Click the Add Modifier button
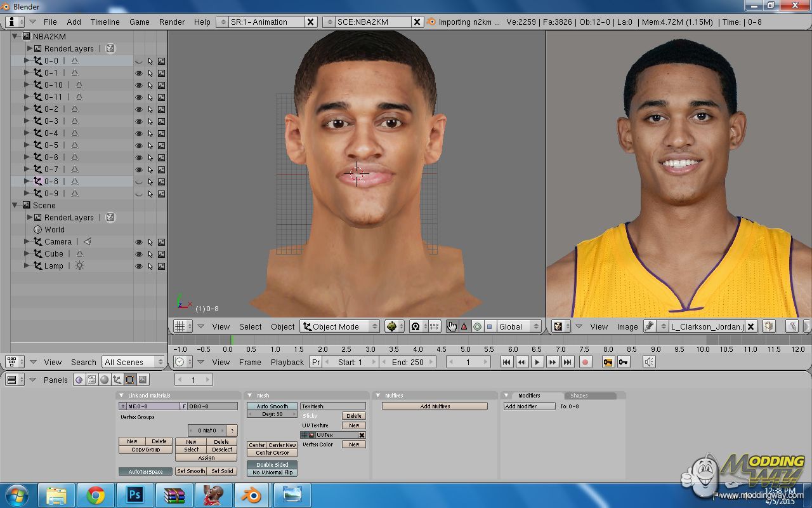The image size is (812, 508). 529,406
